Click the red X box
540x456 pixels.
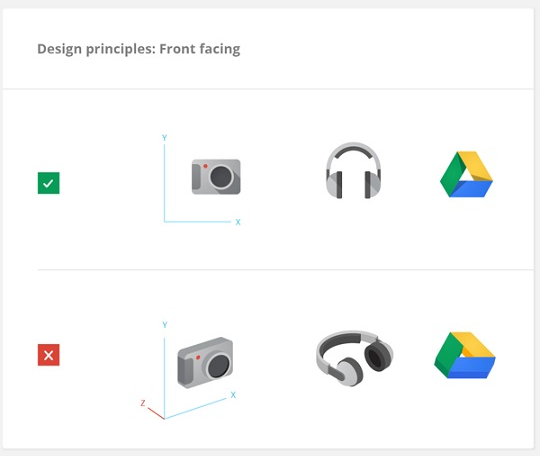[x=49, y=355]
